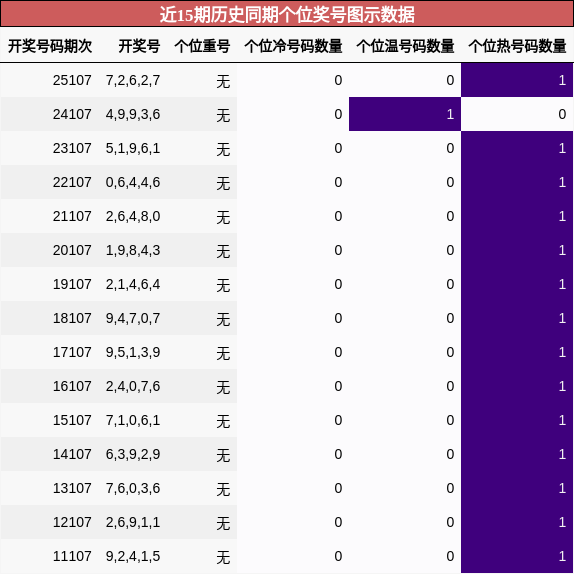Image resolution: width=574 pixels, height=574 pixels.
Task: Click issue number 25107
Action: click(72, 80)
